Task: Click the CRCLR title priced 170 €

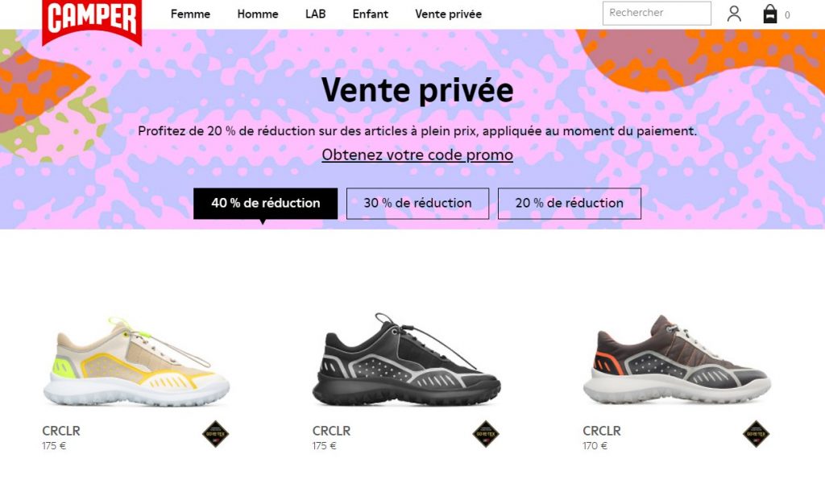Action: click(x=601, y=431)
